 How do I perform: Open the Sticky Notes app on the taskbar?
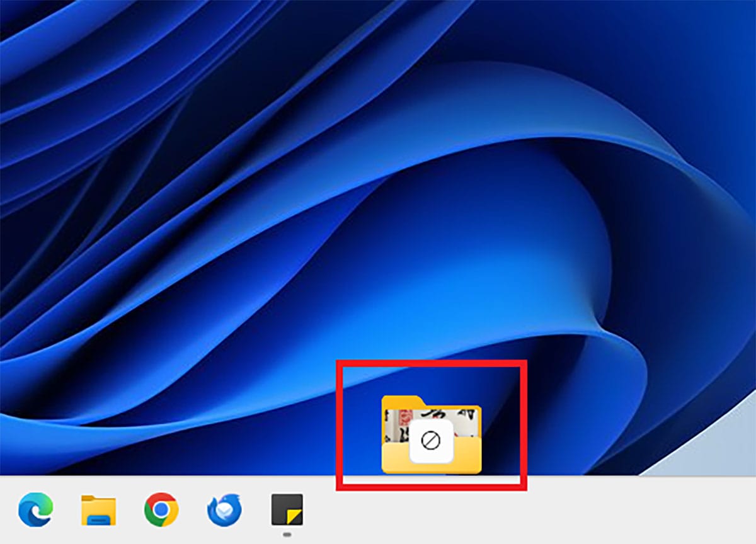click(287, 510)
